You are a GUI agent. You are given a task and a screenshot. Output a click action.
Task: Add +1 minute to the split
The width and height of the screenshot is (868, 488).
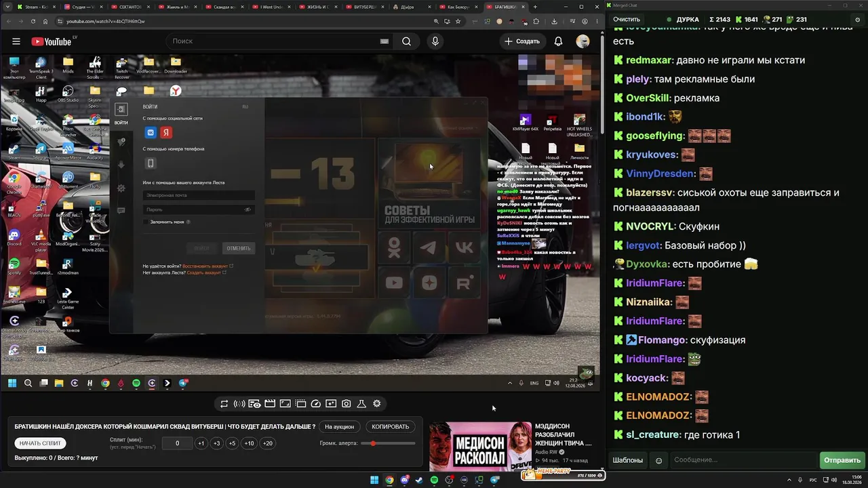(x=201, y=443)
